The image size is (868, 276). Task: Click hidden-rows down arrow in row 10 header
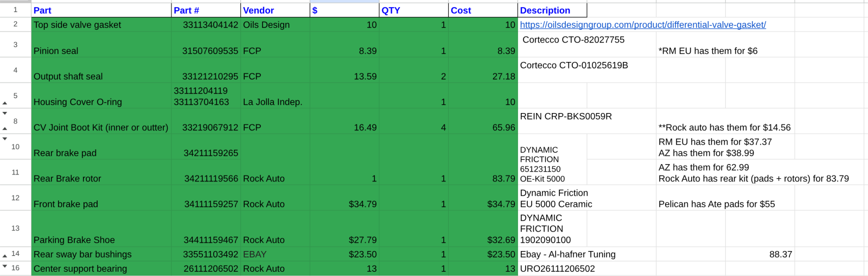click(5, 139)
